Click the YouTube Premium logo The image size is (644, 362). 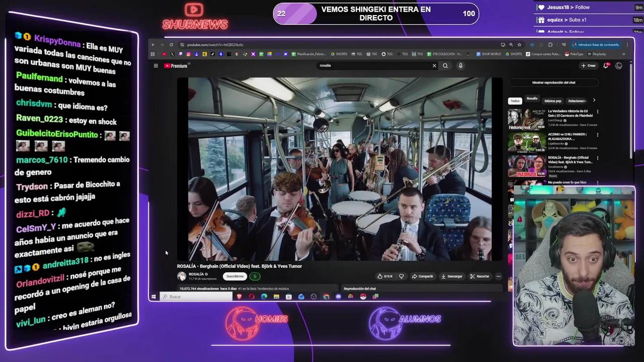176,66
